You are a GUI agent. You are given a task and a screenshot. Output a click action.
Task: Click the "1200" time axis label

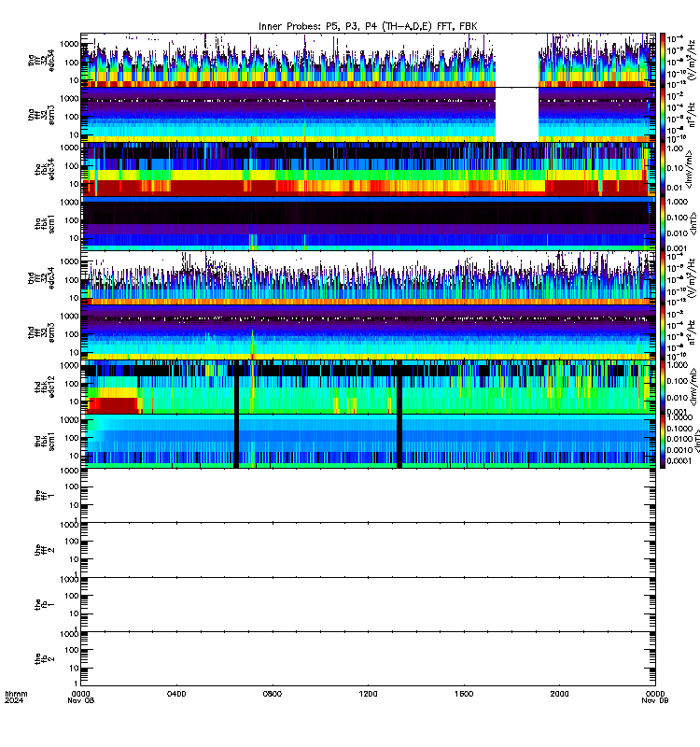pos(368,694)
